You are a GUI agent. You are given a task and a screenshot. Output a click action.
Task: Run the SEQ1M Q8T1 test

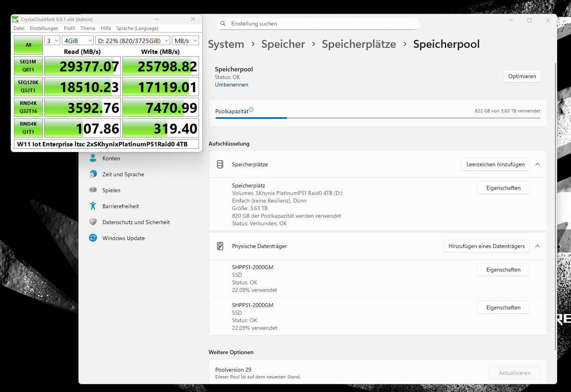pos(28,66)
